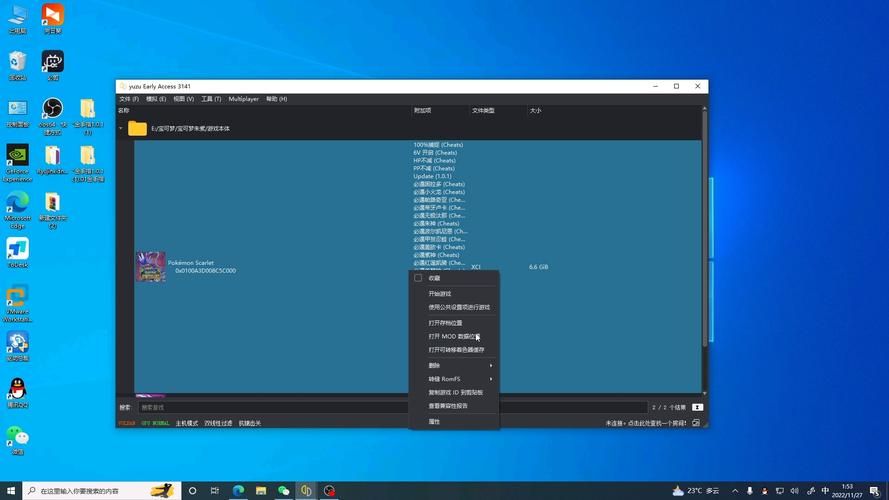Viewport: 889px width, 500px height.
Task: Open the 工具 (T) menu
Action: [x=211, y=99]
